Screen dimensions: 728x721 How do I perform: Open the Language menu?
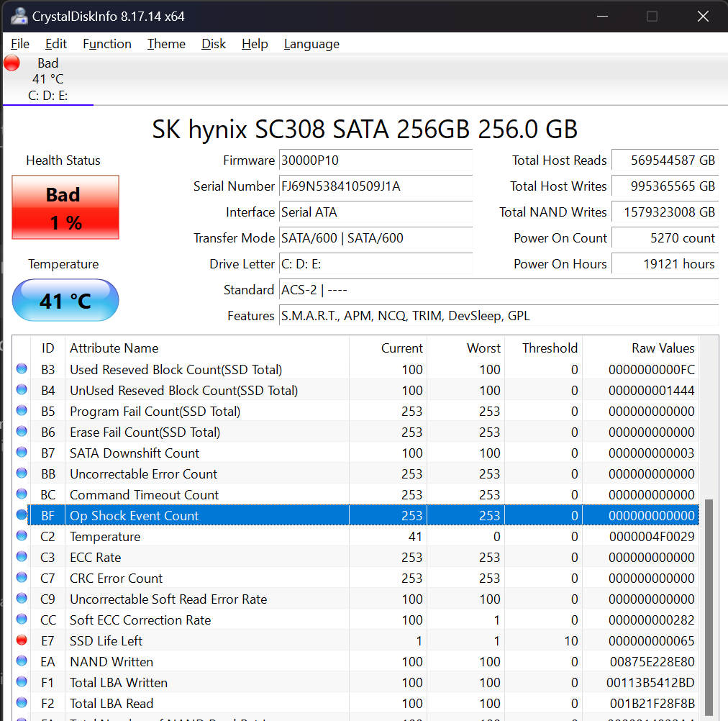point(311,44)
